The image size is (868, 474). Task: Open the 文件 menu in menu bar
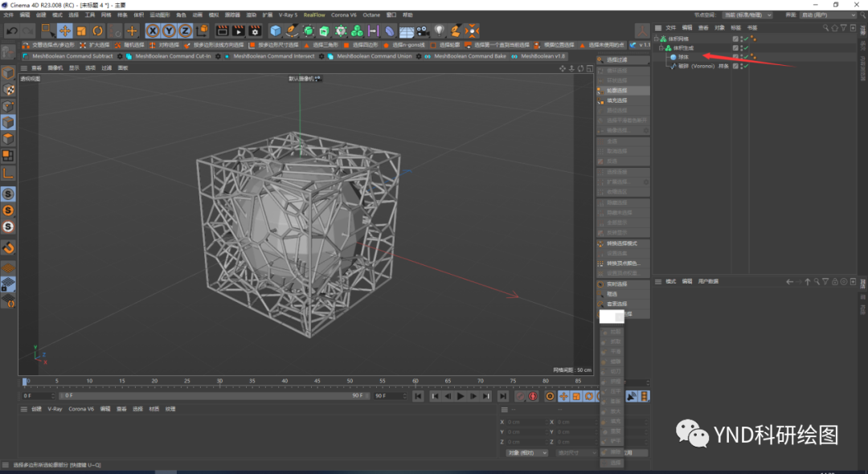(8, 15)
